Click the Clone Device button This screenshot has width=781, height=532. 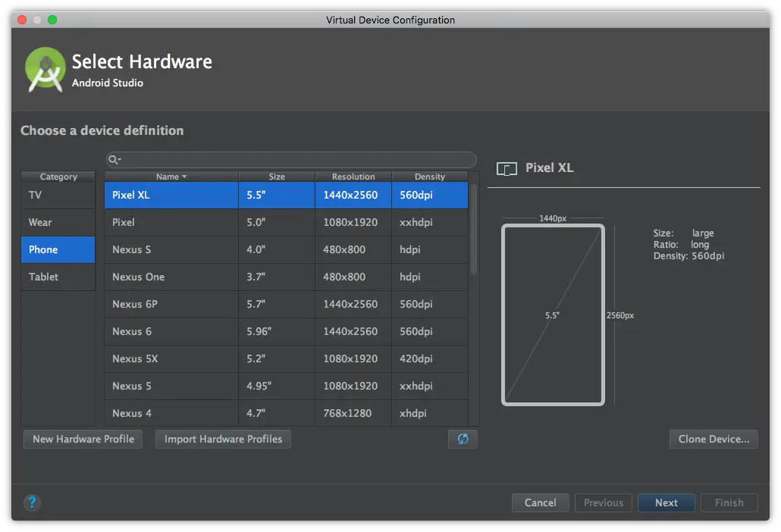click(x=714, y=439)
